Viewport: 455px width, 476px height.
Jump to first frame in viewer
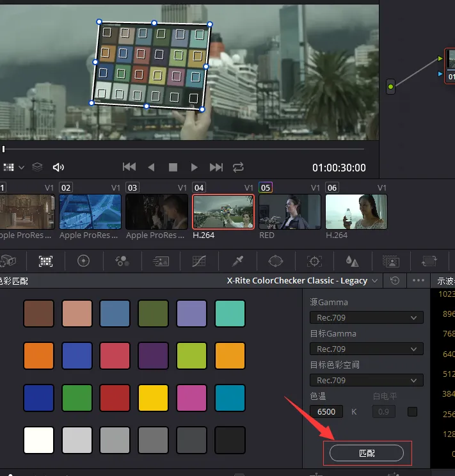pyautogui.click(x=129, y=167)
